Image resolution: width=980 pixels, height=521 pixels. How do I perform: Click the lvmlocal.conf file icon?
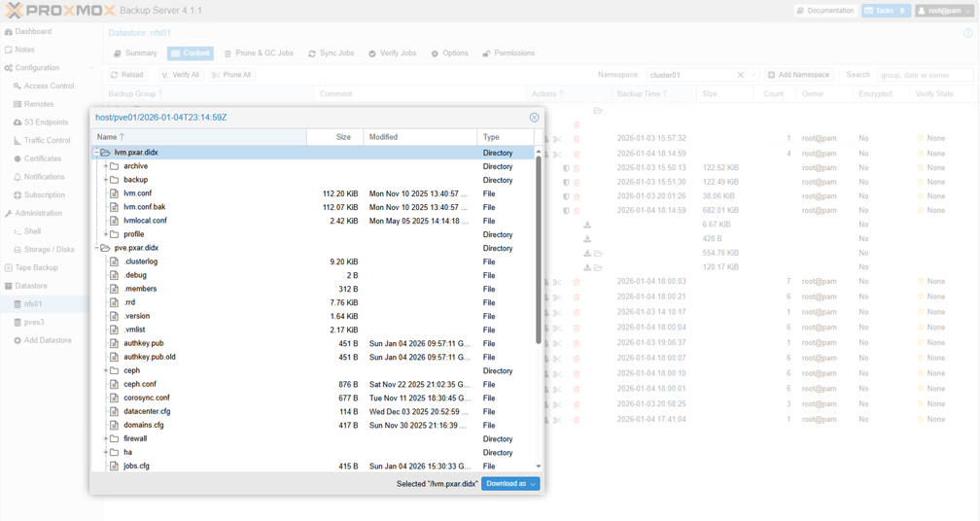pyautogui.click(x=114, y=221)
